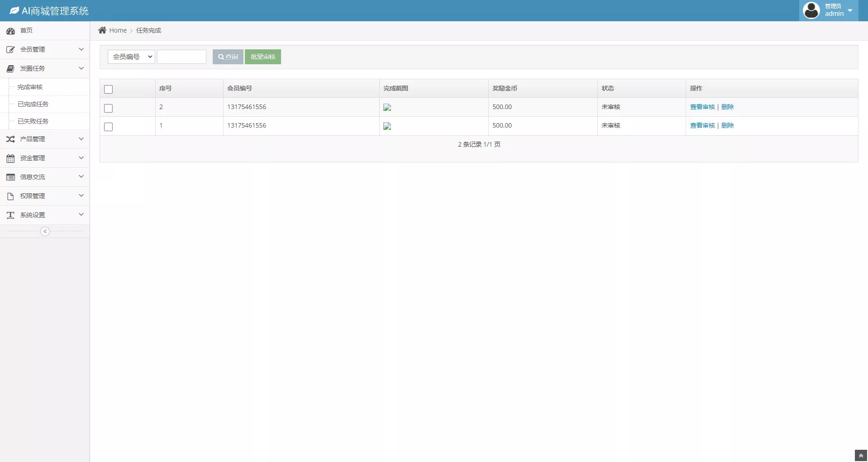Click the leaf logo of AI商城管理系统
The height and width of the screenshot is (462, 868).
click(x=14, y=10)
